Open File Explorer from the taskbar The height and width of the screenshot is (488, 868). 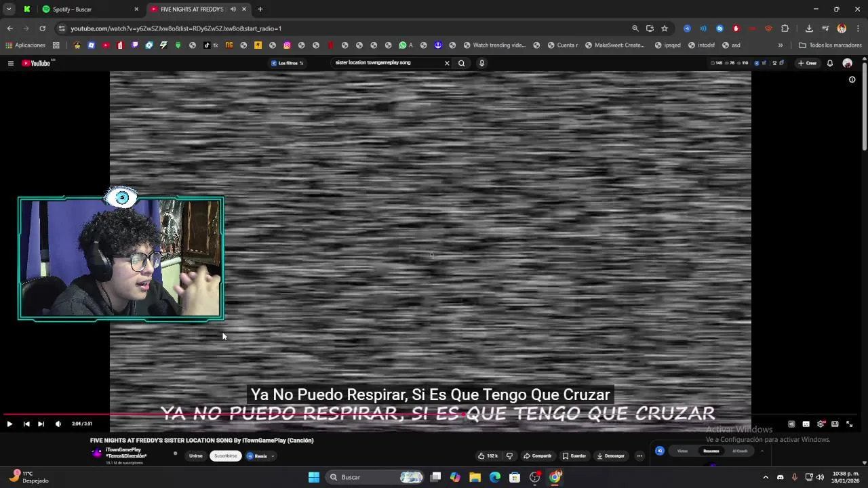(x=475, y=477)
